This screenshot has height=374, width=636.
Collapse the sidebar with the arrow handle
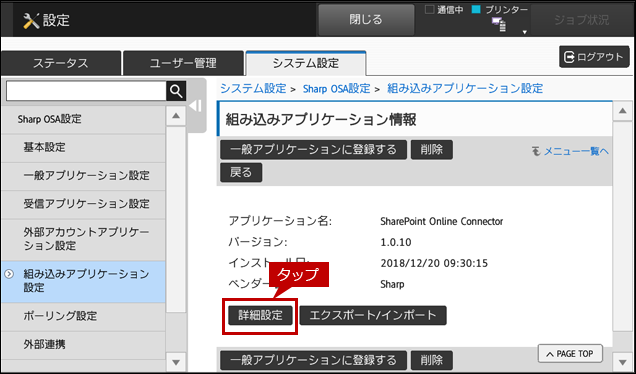click(196, 106)
